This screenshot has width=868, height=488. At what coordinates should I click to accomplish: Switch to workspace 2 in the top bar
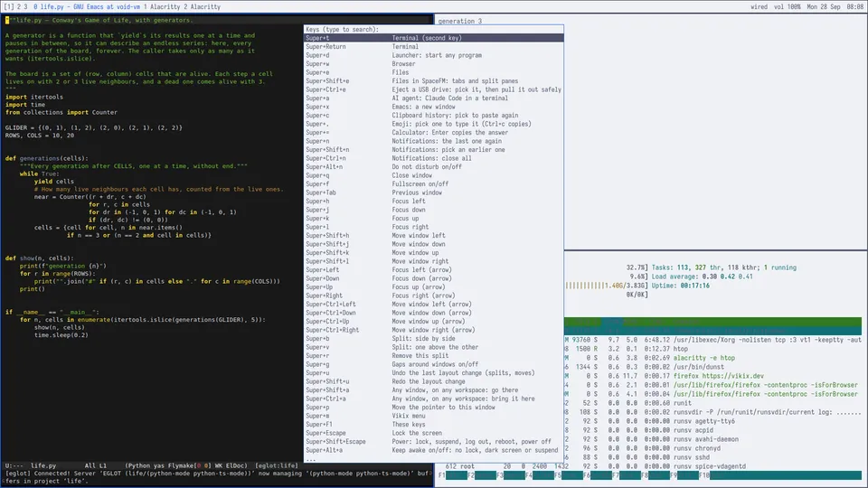pyautogui.click(x=19, y=6)
